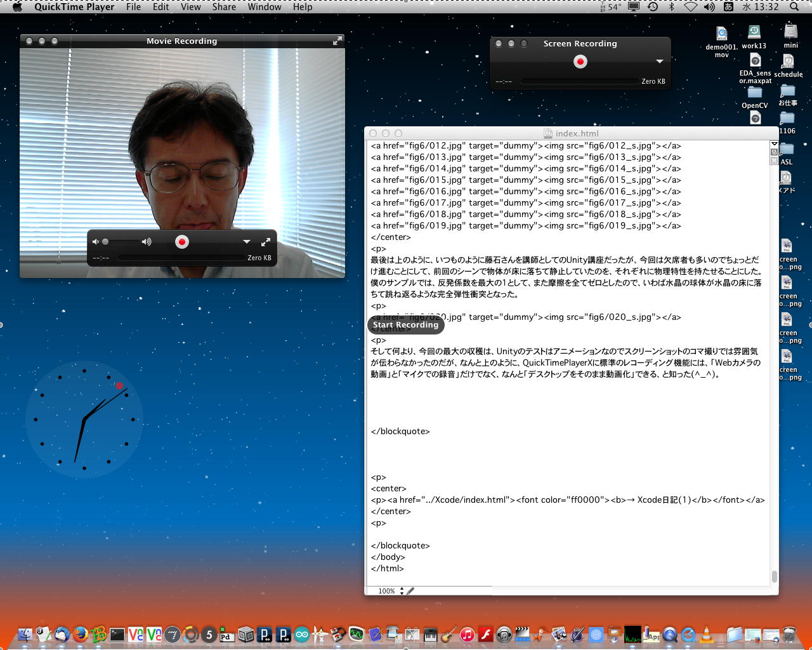Open the Japanese input source menu
812x650 pixels.
(728, 7)
